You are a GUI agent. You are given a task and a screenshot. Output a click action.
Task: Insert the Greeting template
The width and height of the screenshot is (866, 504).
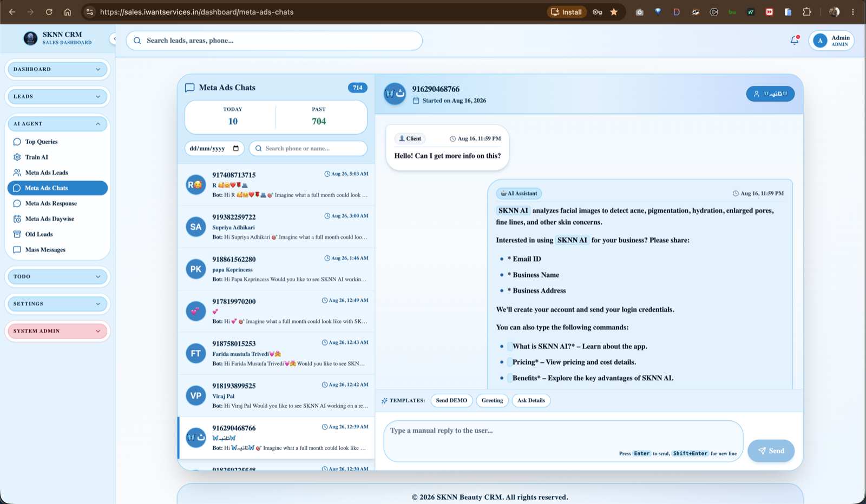coord(492,401)
